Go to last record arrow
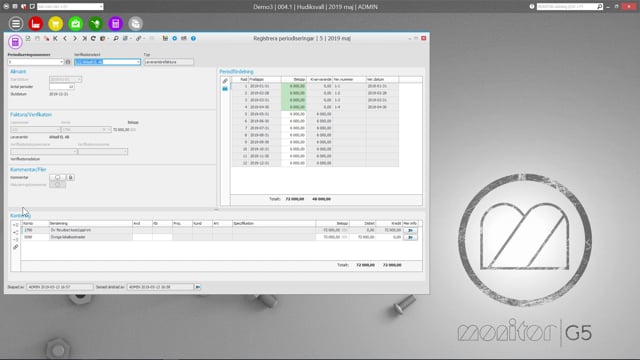Screen dimensions: 640x360 (x=84, y=38)
